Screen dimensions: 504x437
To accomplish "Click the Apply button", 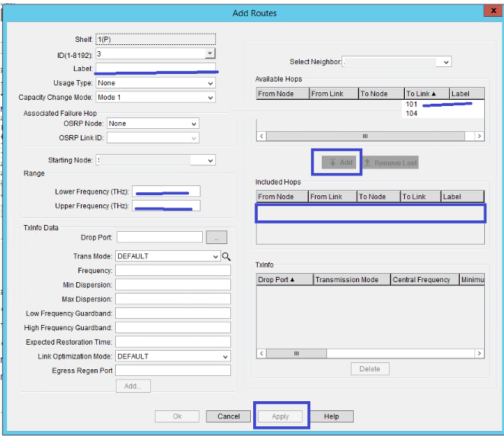I will click(x=281, y=416).
